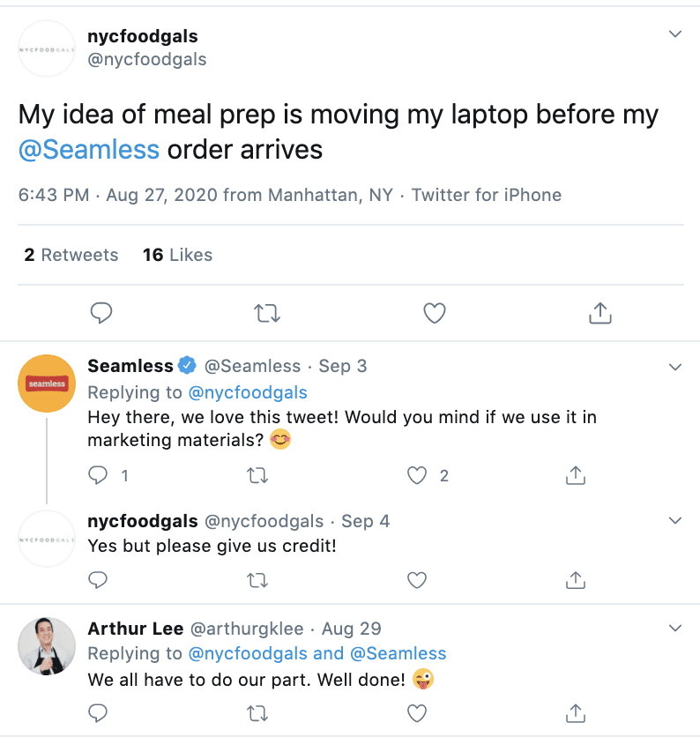This screenshot has width=700, height=737.
Task: Expand the Seamless reply's options menu
Action: pos(675,366)
